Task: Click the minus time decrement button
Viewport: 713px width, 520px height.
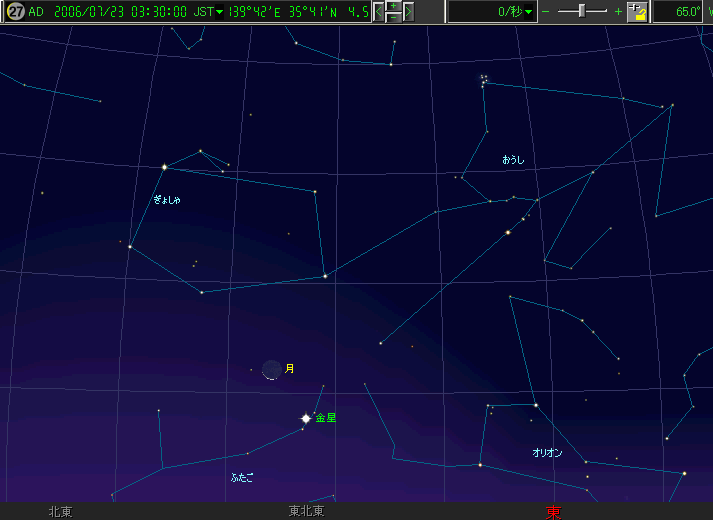Action: point(394,18)
